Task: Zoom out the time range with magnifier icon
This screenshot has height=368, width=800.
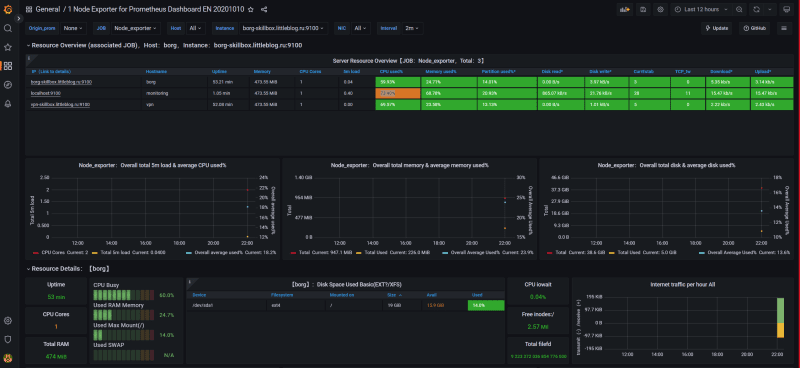Action: pyautogui.click(x=739, y=9)
